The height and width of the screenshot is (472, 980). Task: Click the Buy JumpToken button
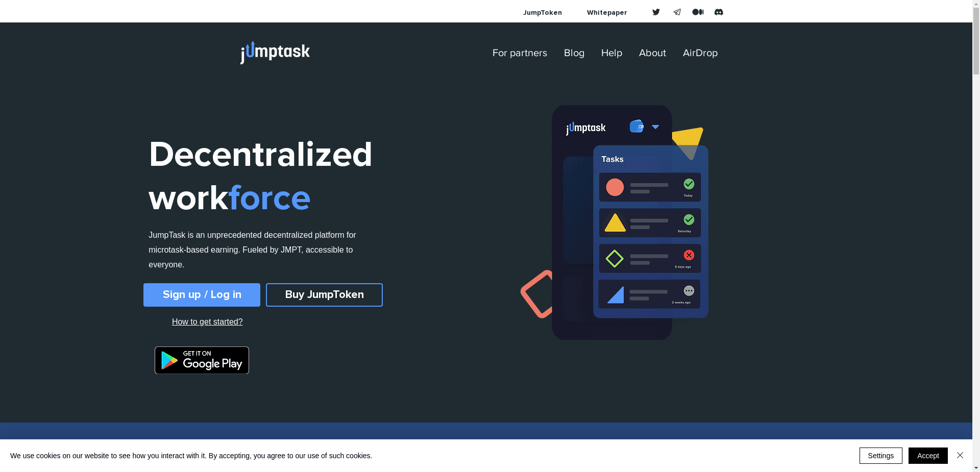point(324,294)
